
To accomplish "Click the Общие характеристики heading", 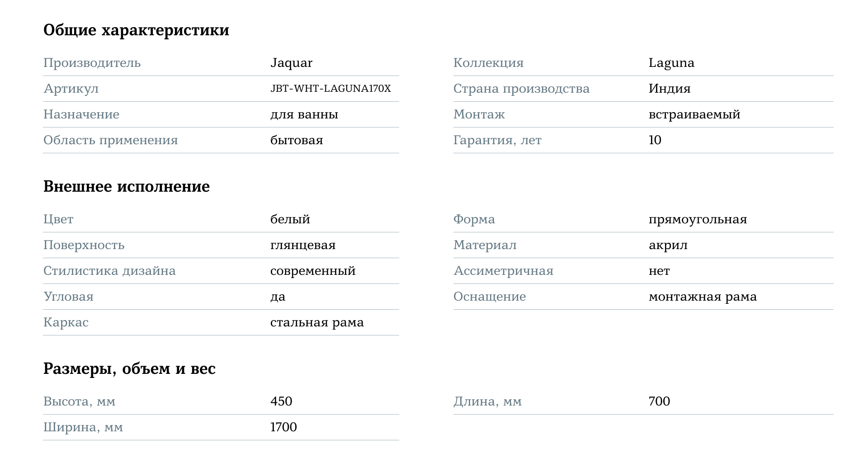I will 136,30.
